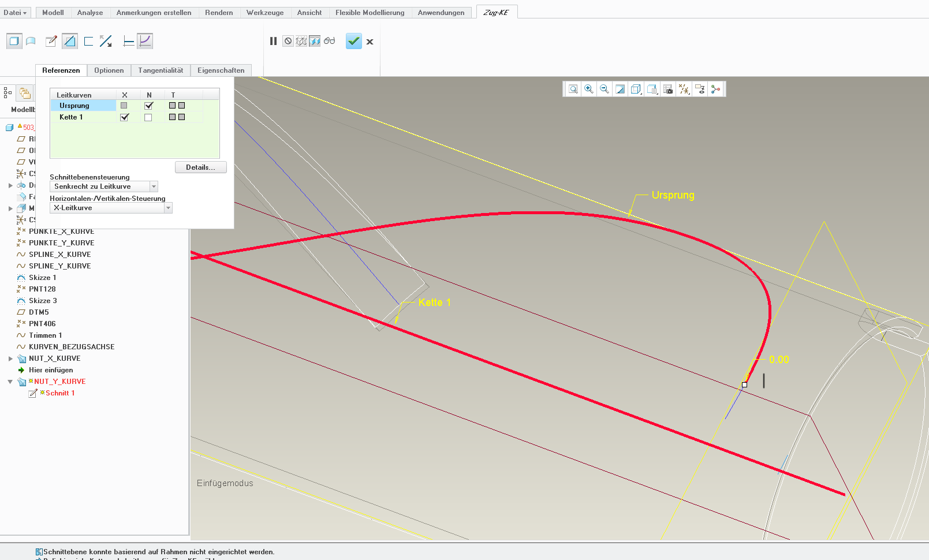Toggle the remove material icon
929x560 pixels.
coord(70,41)
